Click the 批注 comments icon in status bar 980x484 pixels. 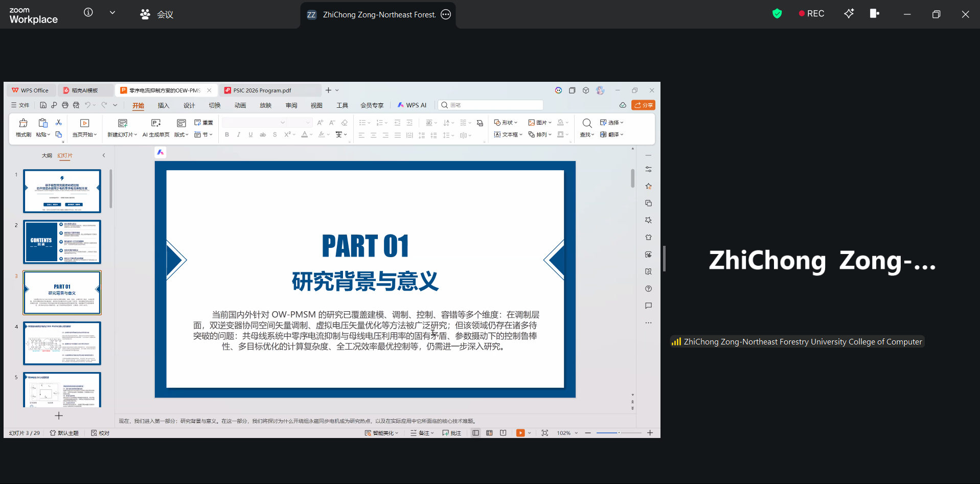(451, 433)
